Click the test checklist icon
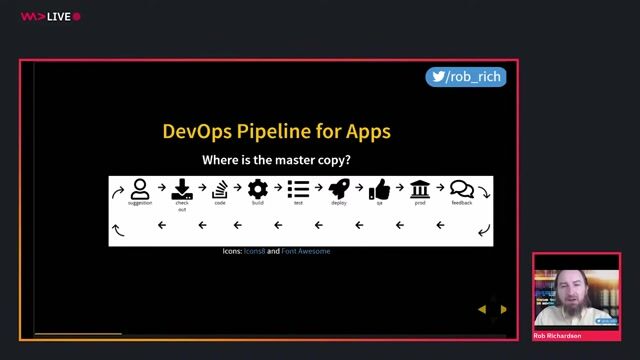The width and height of the screenshot is (640, 360). tap(298, 189)
